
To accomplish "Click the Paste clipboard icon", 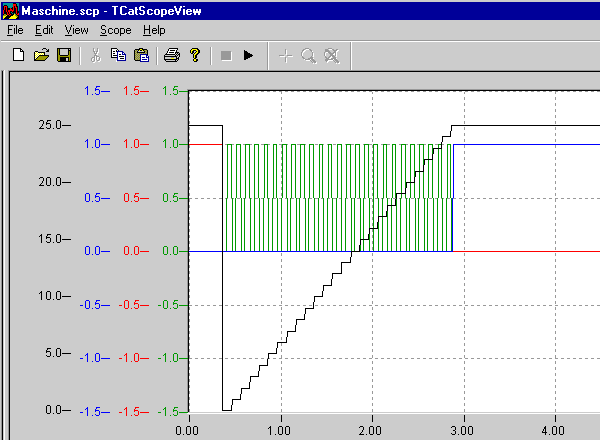I will (141, 55).
